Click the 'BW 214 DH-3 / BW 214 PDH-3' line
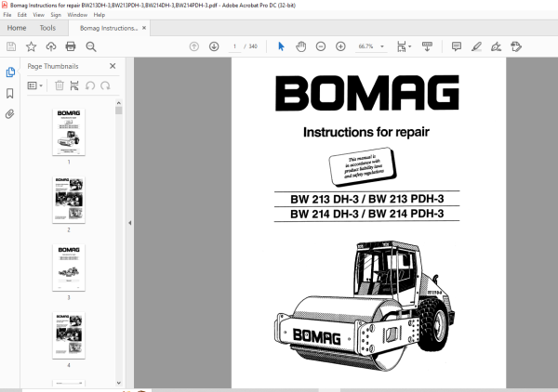This screenshot has width=558, height=392. tap(367, 214)
